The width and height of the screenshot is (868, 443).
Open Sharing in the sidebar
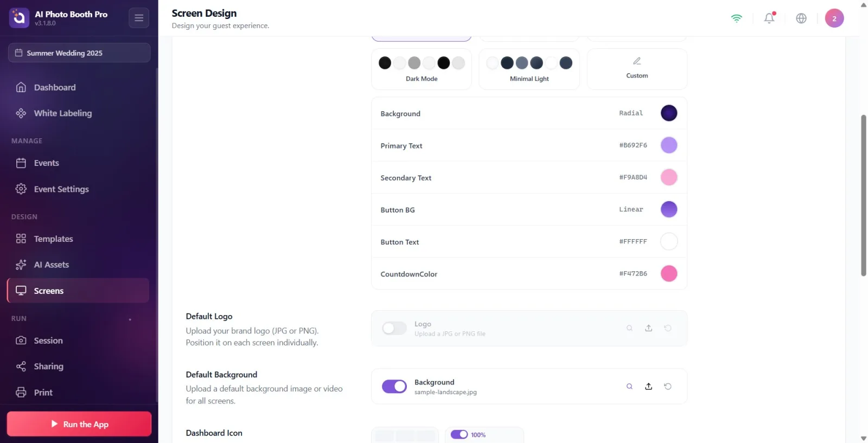[78, 367]
